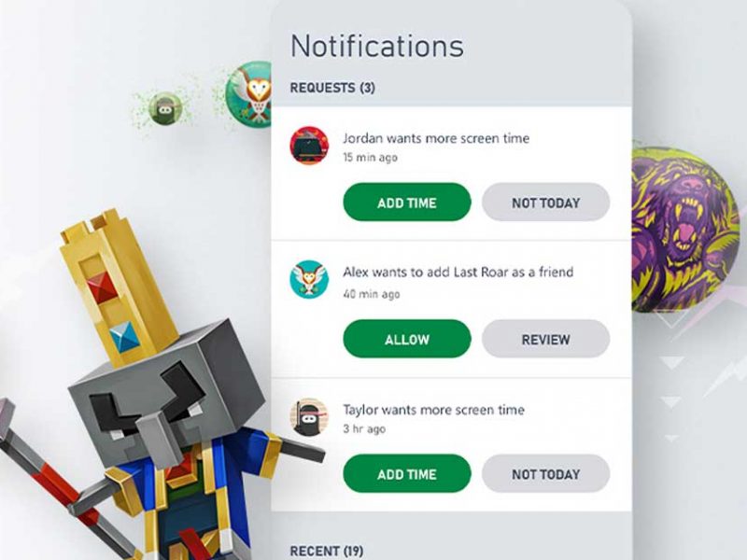Collapse the Requests (3) section header
Viewport: 747px width, 560px height.
coord(332,88)
